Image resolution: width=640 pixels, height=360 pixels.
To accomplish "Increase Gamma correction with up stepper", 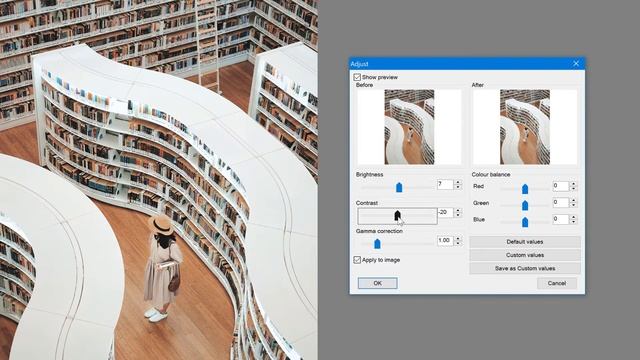I will point(458,238).
